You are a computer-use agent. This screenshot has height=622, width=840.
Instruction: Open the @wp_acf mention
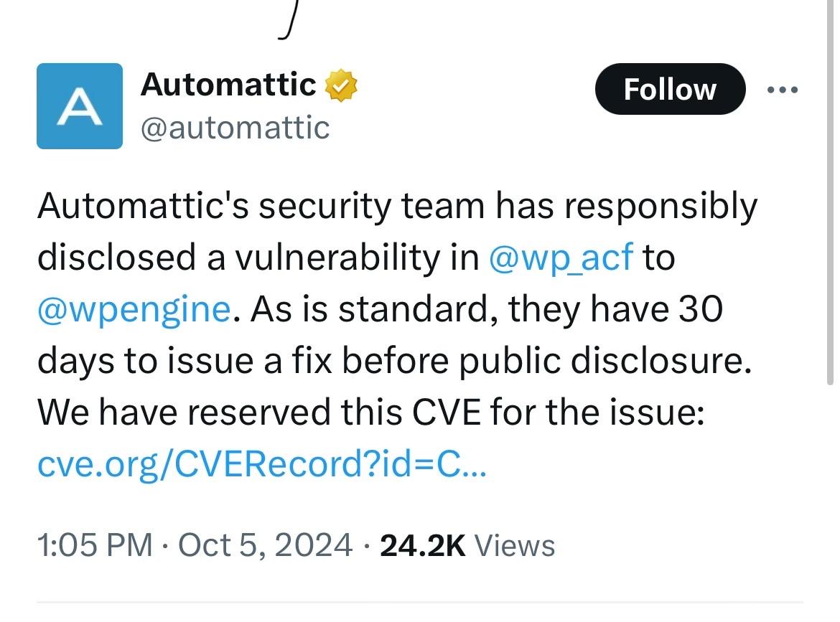[x=561, y=258]
